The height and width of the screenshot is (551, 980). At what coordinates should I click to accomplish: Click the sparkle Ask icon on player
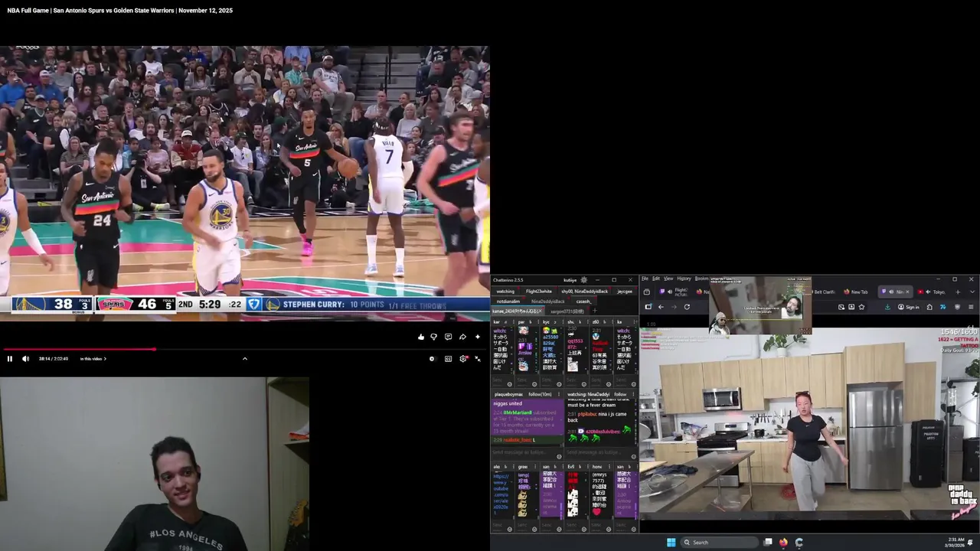tap(478, 337)
